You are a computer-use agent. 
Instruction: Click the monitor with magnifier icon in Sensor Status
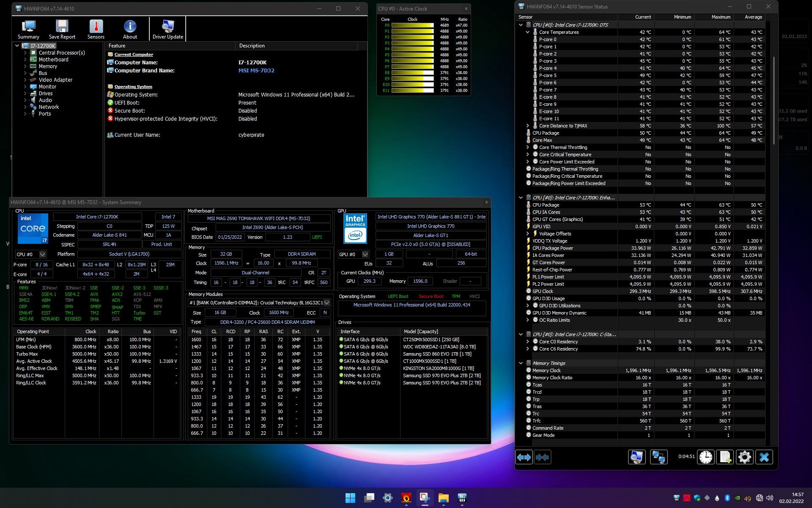click(x=637, y=457)
